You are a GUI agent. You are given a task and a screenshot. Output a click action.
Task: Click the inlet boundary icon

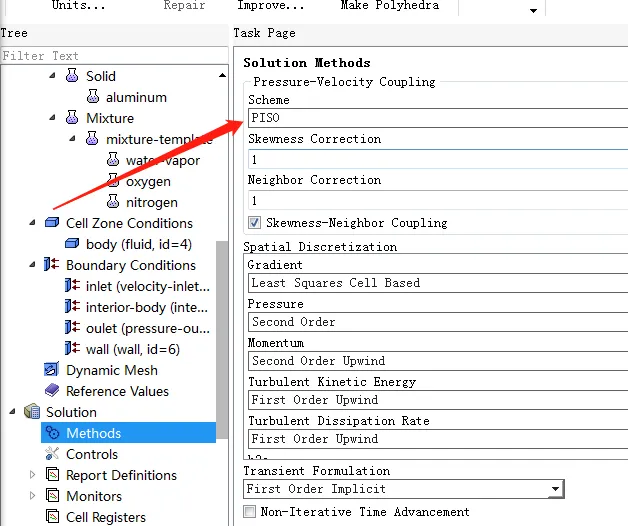[x=72, y=285]
